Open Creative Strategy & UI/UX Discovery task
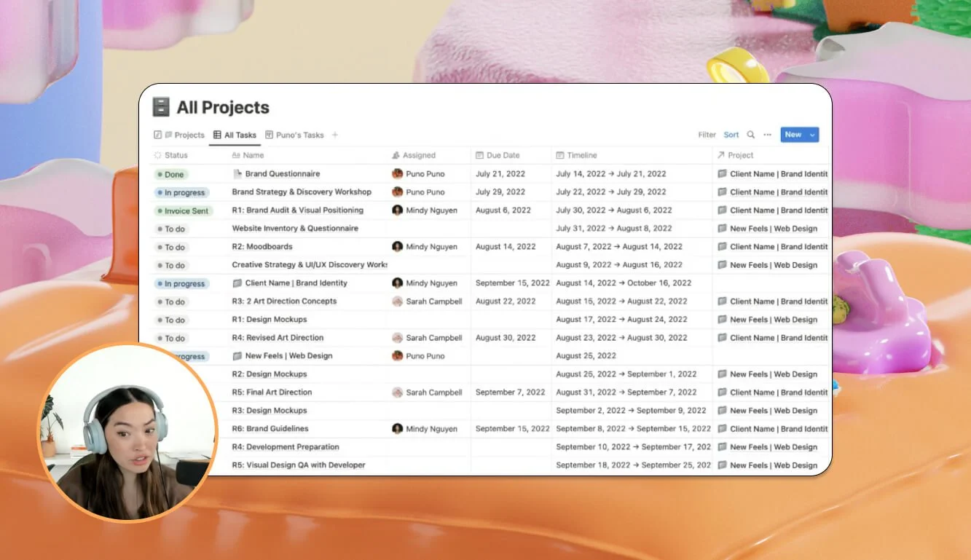Image resolution: width=971 pixels, height=560 pixels. pos(310,265)
